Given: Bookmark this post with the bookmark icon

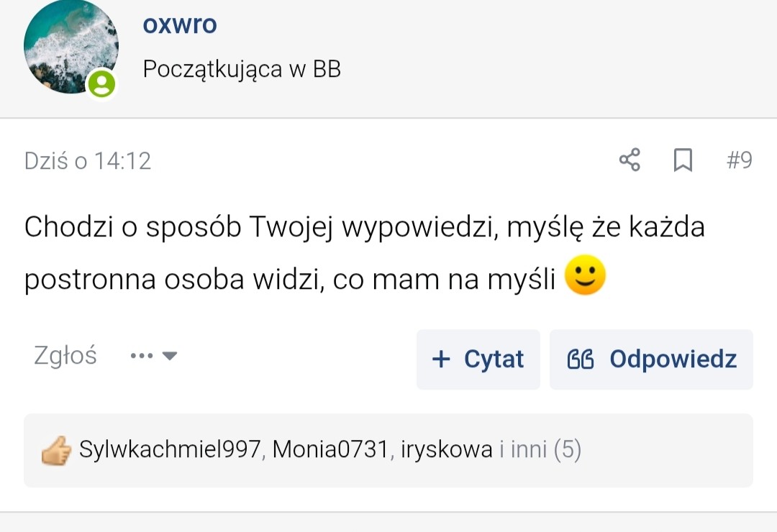Looking at the screenshot, I should point(682,160).
